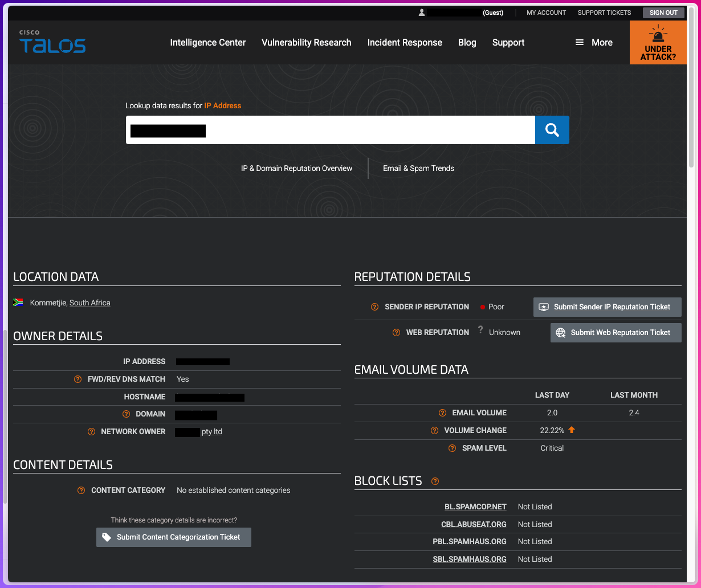Click tag icon on Content Categorization button
This screenshot has width=701, height=588.
[107, 537]
